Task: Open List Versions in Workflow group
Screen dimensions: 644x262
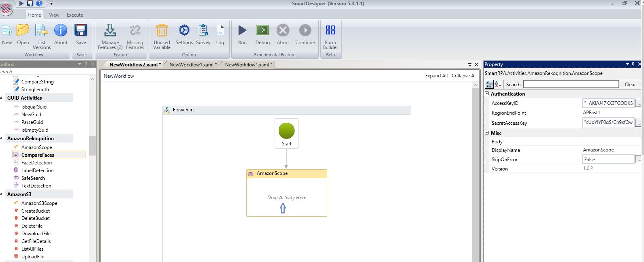Action: pyautogui.click(x=42, y=31)
